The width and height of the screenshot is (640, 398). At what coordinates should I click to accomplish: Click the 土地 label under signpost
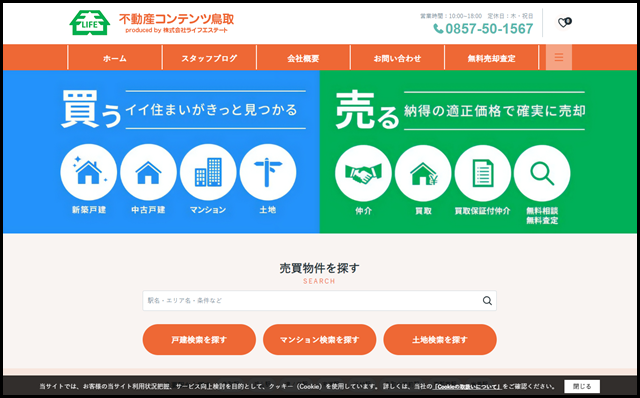click(268, 210)
